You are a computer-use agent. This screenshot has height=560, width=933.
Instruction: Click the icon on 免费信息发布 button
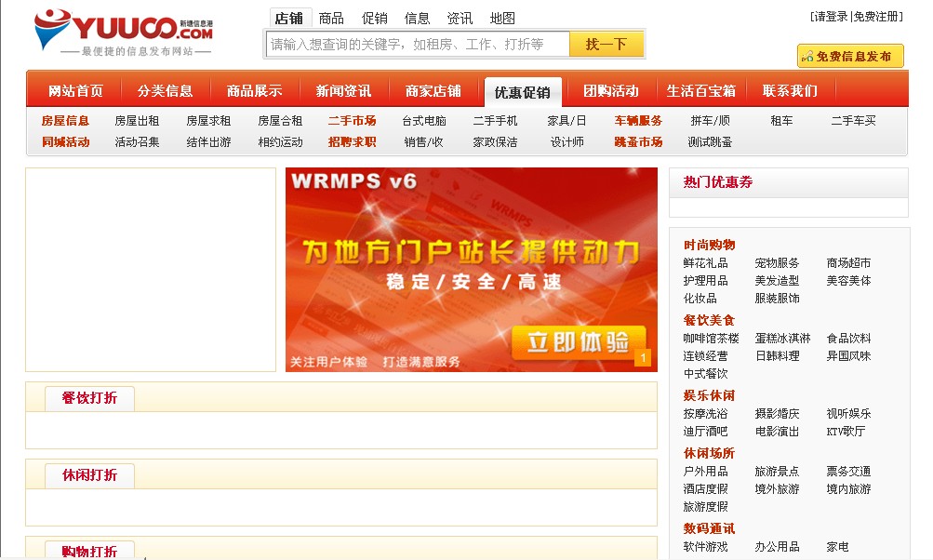pos(806,57)
